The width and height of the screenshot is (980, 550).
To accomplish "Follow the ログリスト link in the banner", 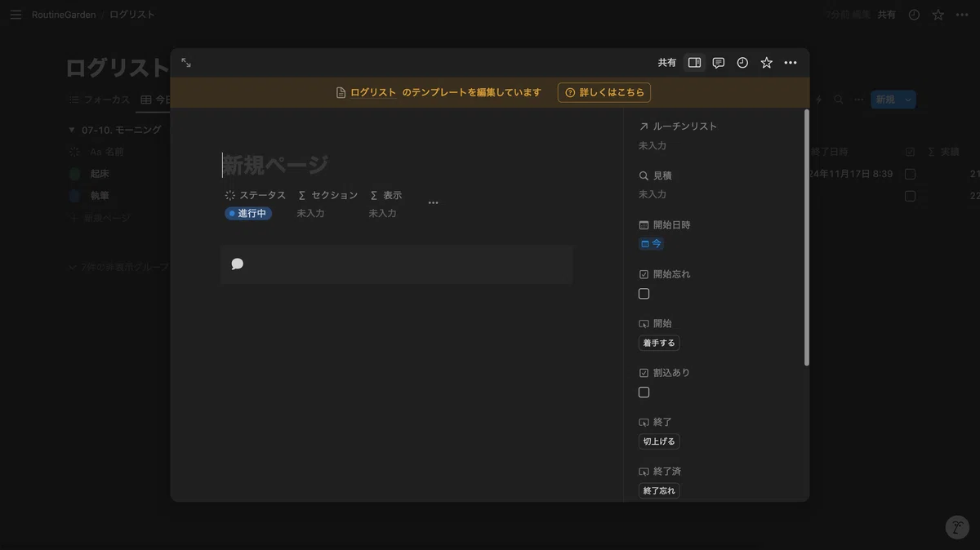I will [373, 92].
